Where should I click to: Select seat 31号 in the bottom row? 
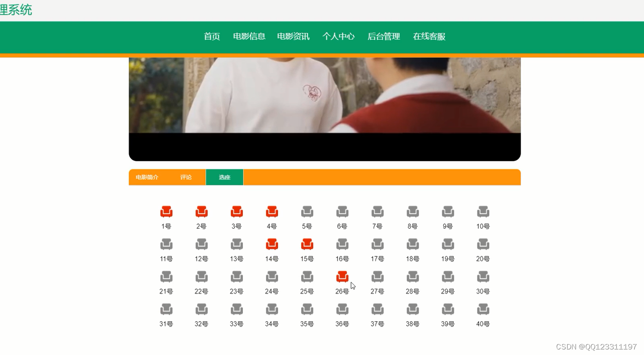pos(167,309)
